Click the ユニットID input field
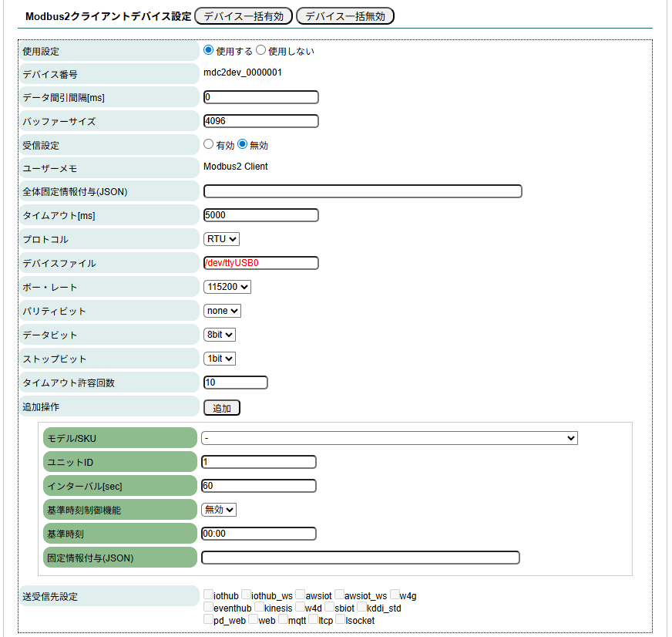The image size is (672, 637). tap(259, 462)
